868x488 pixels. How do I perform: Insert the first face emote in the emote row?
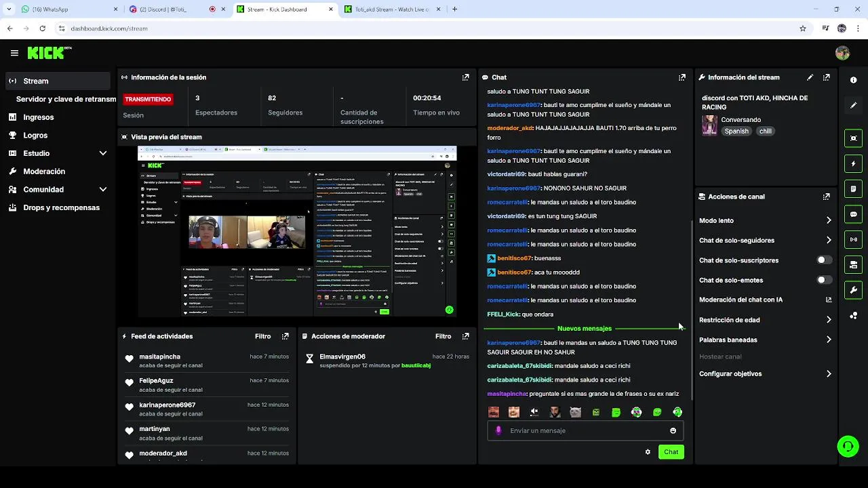click(x=494, y=412)
